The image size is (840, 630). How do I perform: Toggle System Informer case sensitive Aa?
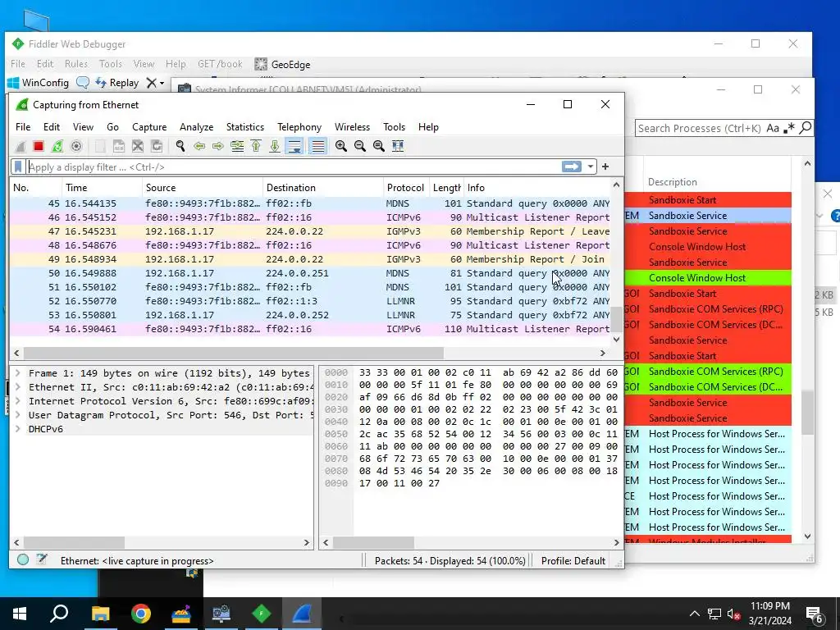772,128
